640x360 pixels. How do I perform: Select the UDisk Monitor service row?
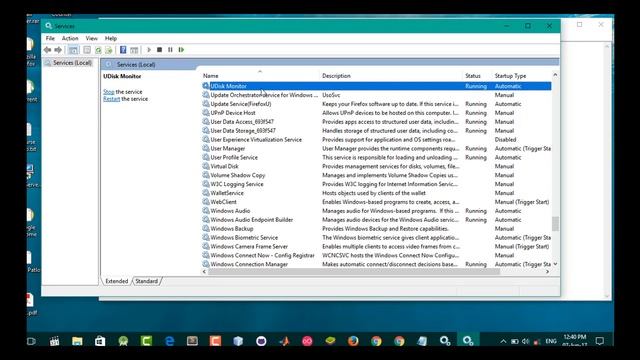[376, 86]
